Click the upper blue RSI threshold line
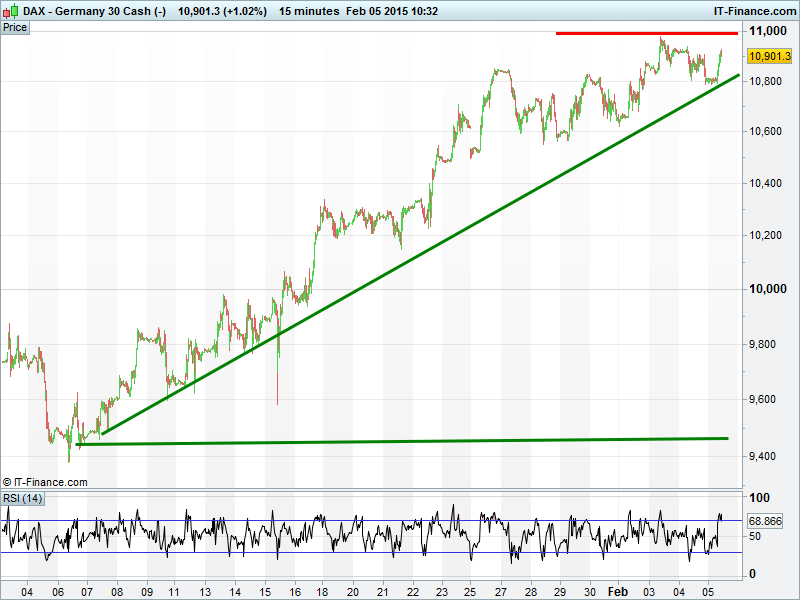800x600 pixels. point(370,520)
